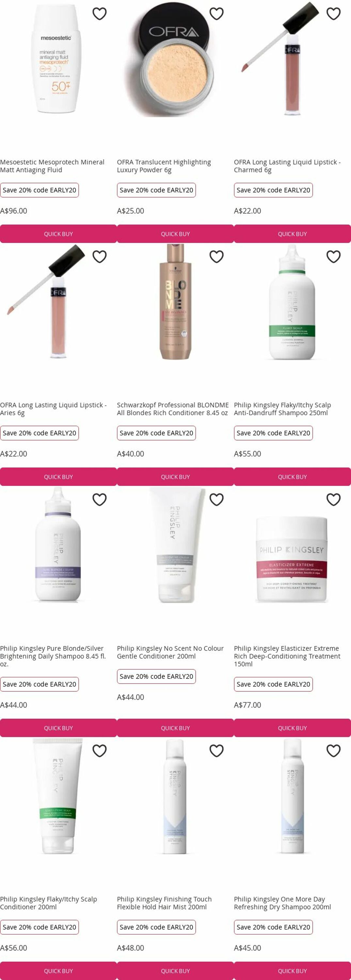Heart the One More Day Dry Shampoo
351x980 pixels.
(333, 751)
